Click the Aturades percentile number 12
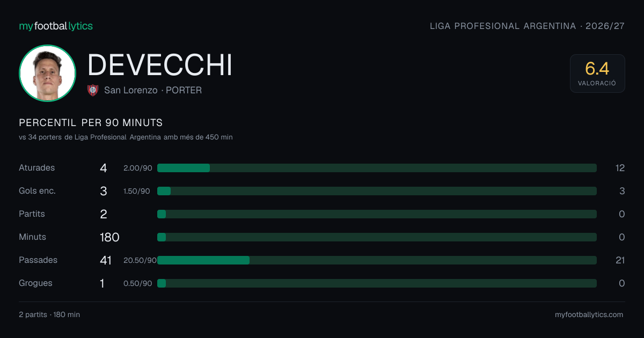 coord(620,168)
